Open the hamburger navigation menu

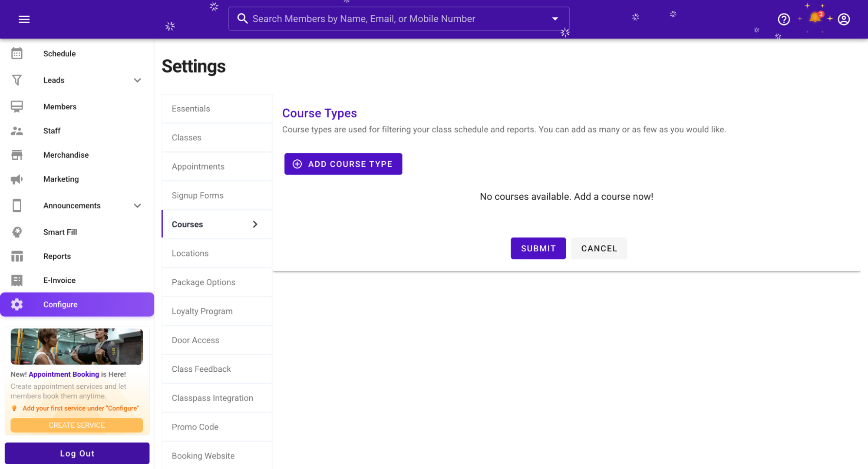[24, 19]
